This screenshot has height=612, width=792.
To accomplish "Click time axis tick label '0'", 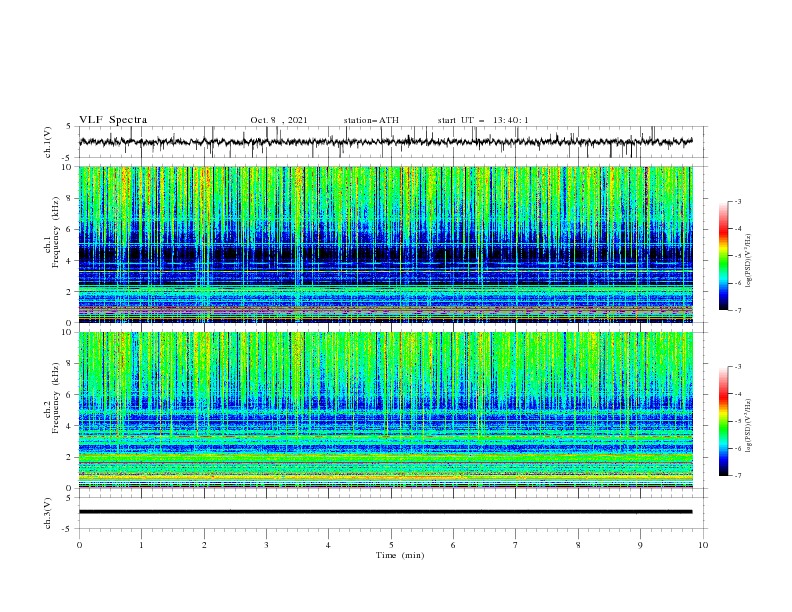I will click(79, 545).
